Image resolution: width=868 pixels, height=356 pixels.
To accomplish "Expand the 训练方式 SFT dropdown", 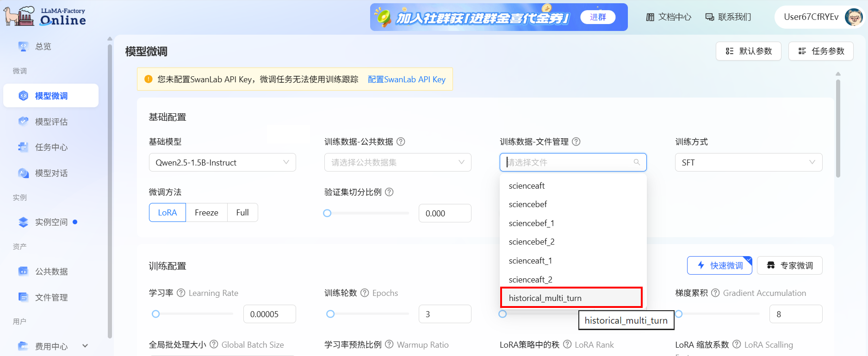I will 748,162.
